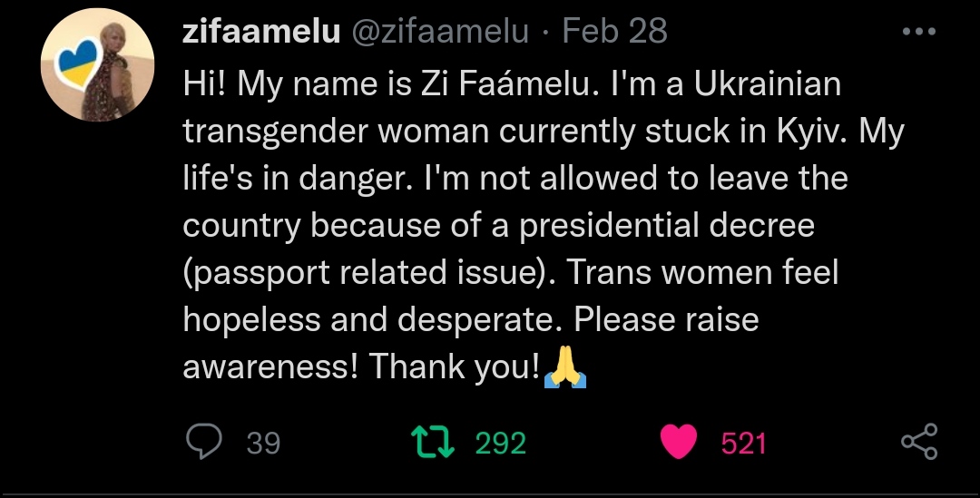Screen dimensions: 980x498
Task: Open the Feb 28 timestamp permalink
Action: (615, 32)
